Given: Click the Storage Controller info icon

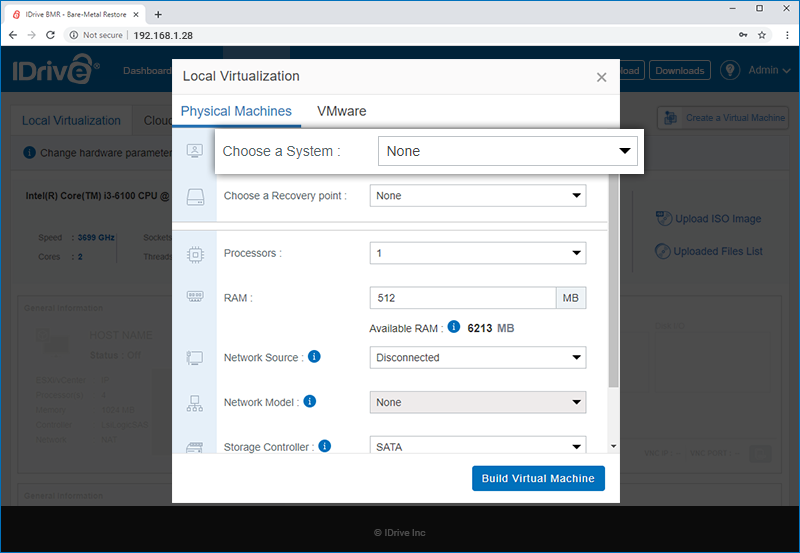Looking at the screenshot, I should coord(324,446).
